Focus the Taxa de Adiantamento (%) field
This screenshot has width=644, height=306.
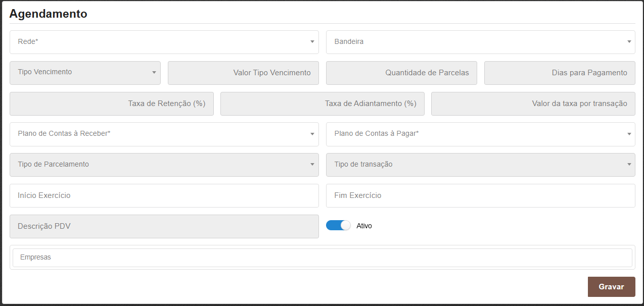322,104
